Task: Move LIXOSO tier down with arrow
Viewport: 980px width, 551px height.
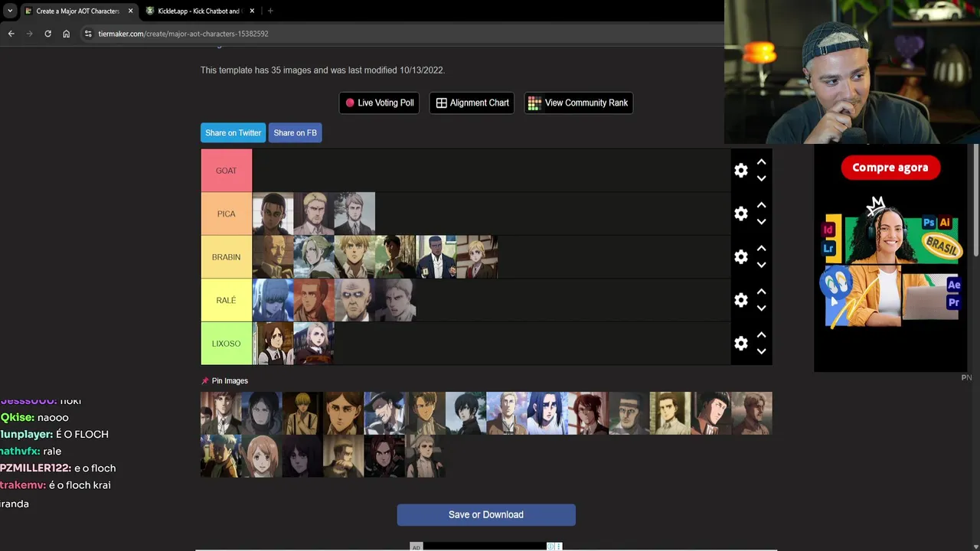Action: [x=761, y=351]
